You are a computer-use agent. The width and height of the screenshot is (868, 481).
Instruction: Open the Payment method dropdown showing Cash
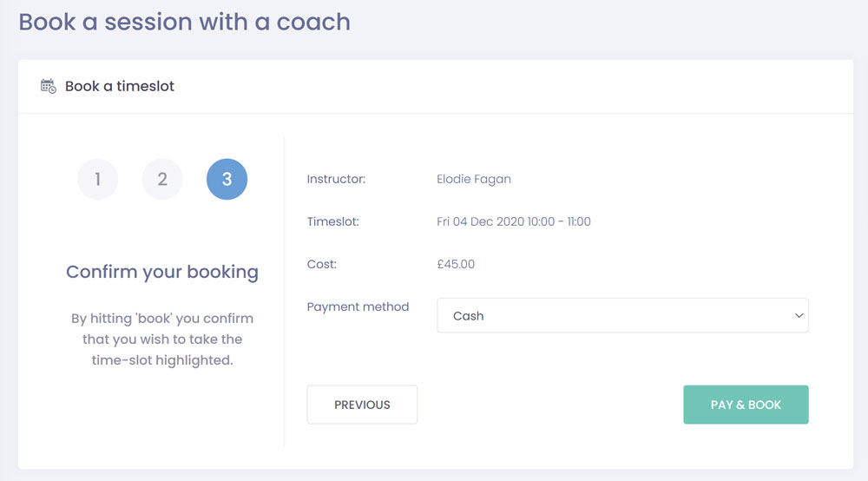(x=621, y=316)
